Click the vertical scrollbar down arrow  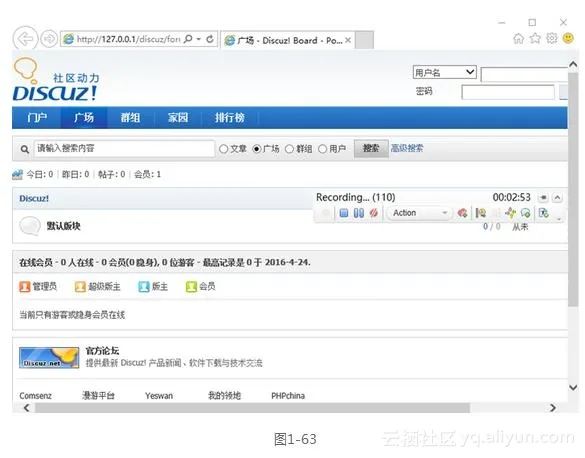pyautogui.click(x=573, y=388)
